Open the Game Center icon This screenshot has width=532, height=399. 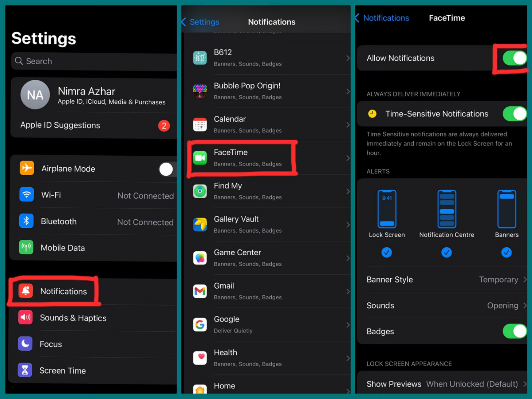(x=200, y=258)
